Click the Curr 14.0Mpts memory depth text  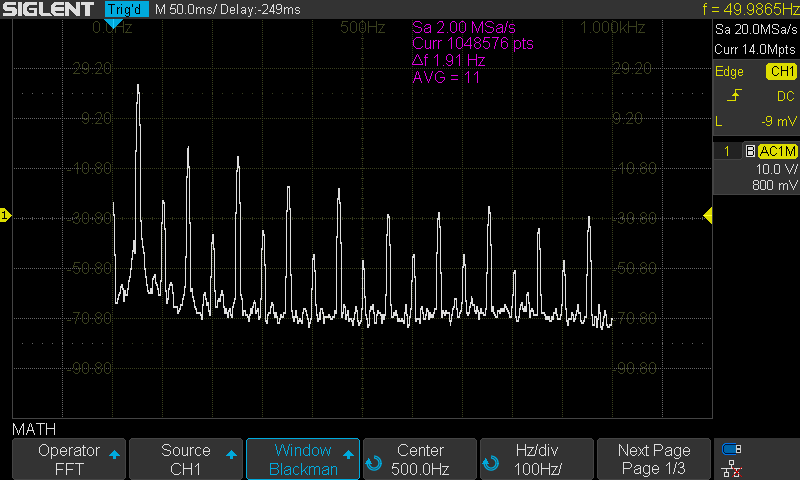(x=755, y=50)
